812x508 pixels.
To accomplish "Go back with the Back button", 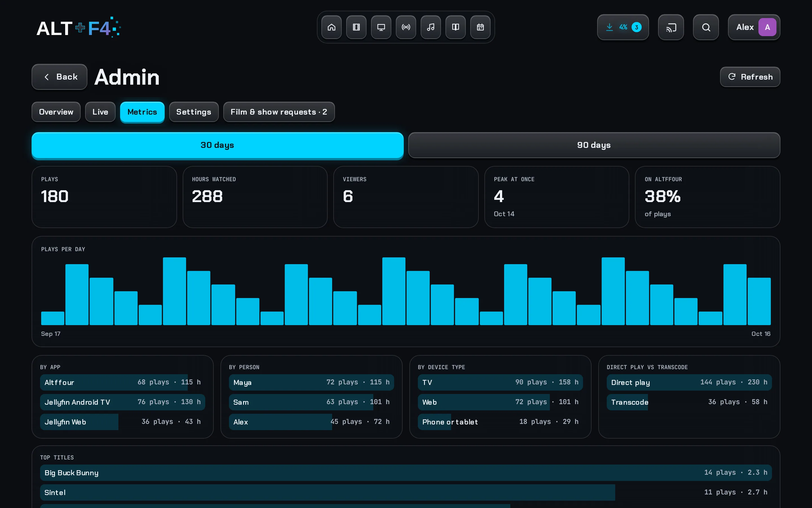I will coord(59,77).
